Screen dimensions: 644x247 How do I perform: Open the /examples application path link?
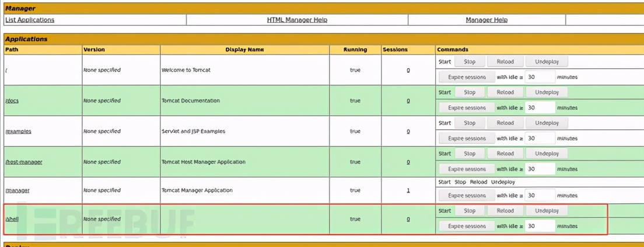19,132
